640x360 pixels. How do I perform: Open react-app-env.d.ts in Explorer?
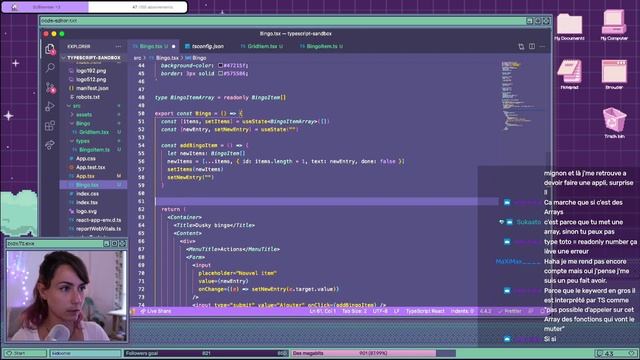[x=98, y=220]
